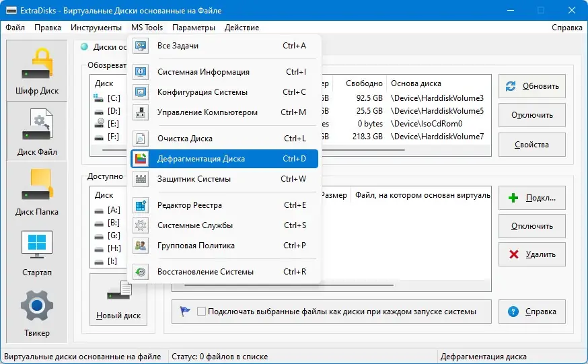Viewport: 588px width, 364px height.
Task: Click the Основа диска column header
Action: pyautogui.click(x=416, y=83)
